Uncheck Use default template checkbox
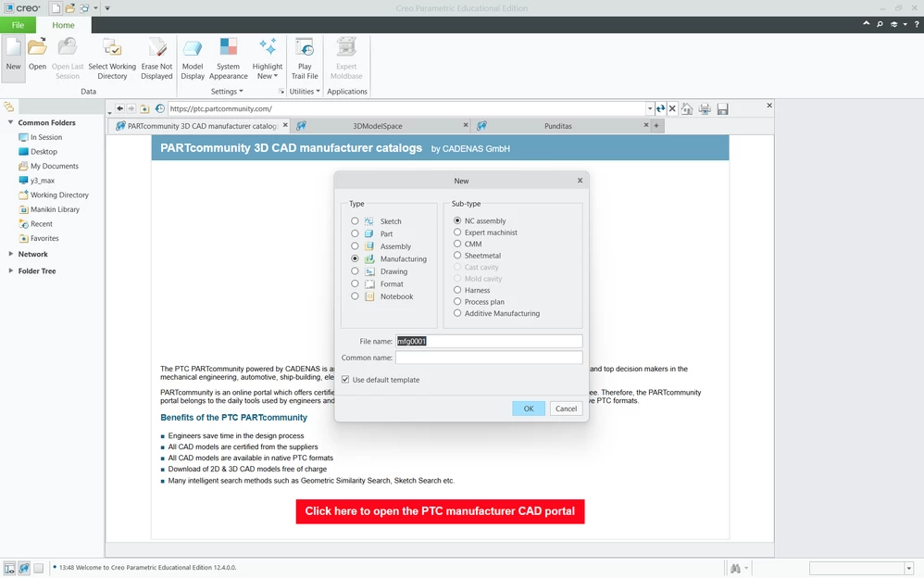 [345, 379]
